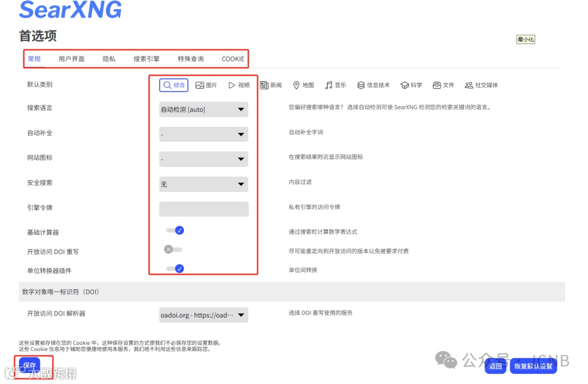Select the 综合 general category
Screen dimensions: 588x384
174,85
